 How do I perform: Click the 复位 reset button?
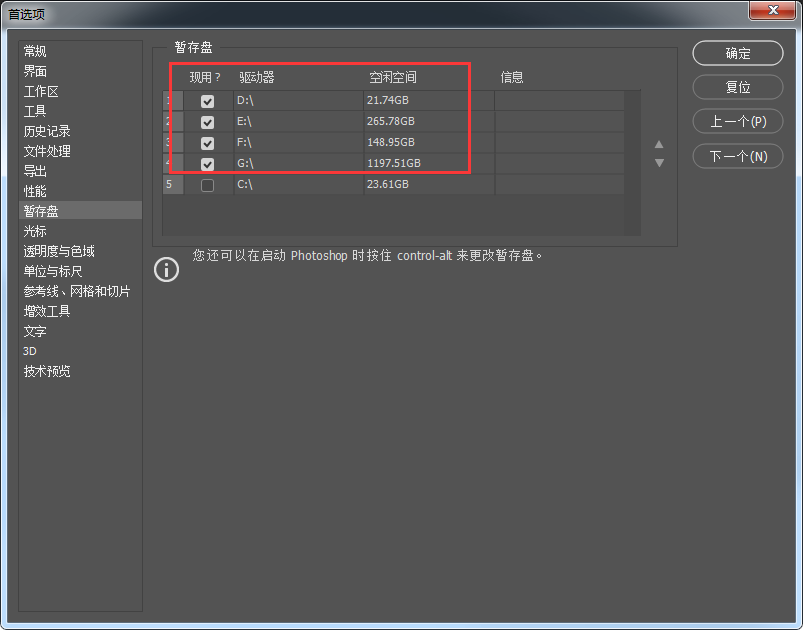tap(737, 87)
